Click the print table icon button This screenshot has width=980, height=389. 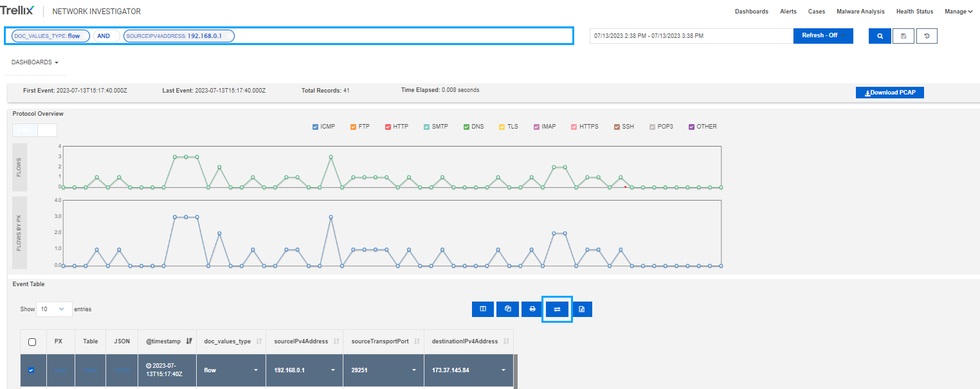coord(532,309)
